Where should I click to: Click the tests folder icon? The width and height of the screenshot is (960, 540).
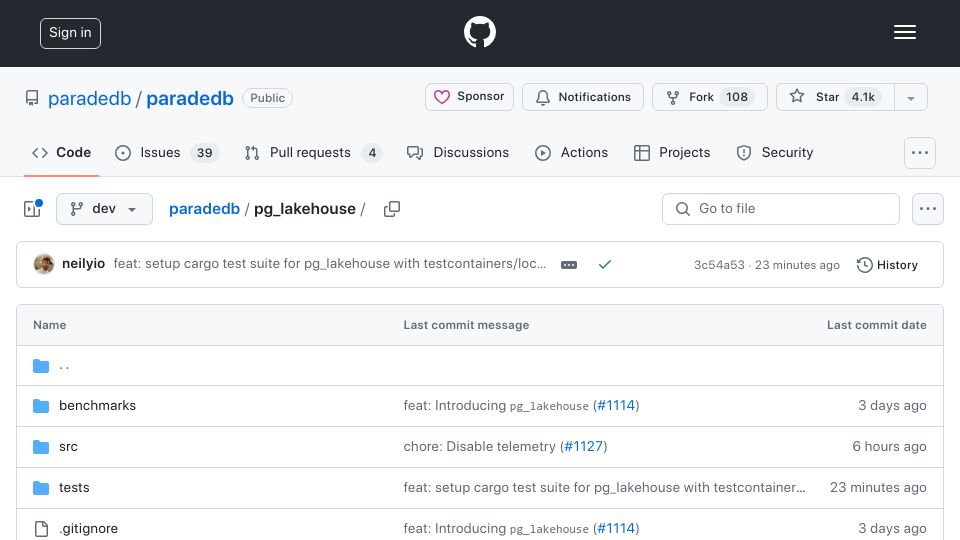(41, 487)
